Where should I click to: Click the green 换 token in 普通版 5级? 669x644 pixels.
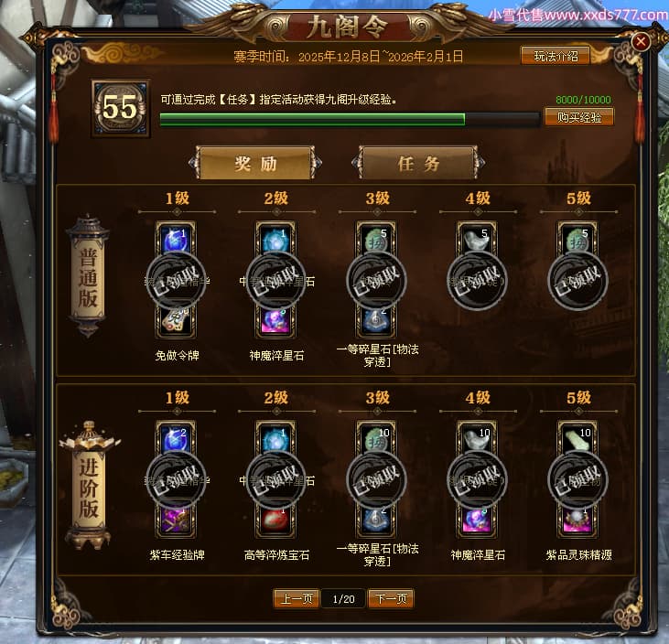[x=577, y=239]
